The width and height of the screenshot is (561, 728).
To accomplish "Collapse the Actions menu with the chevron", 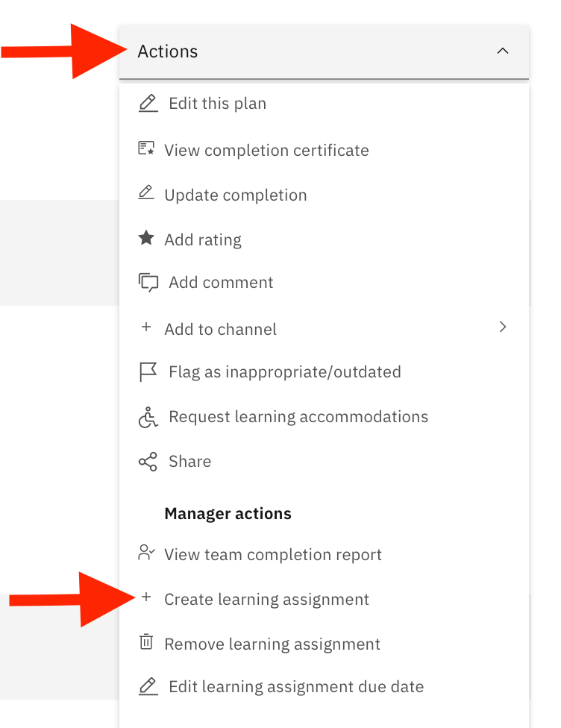I will (503, 51).
